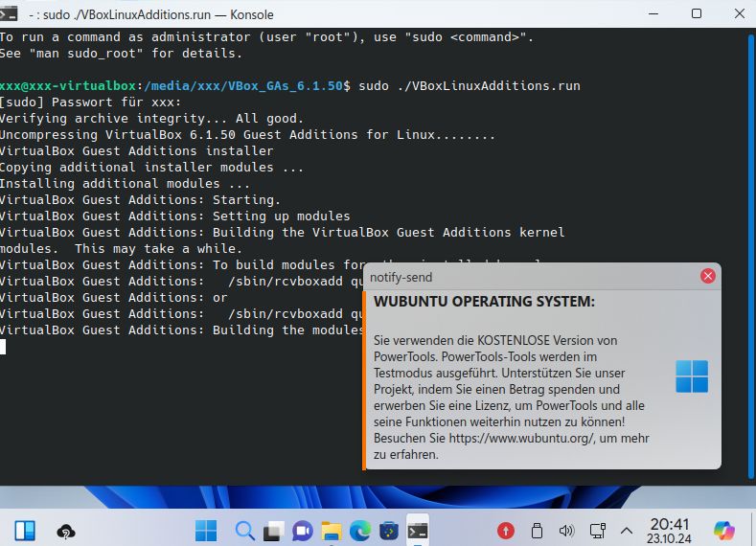Screen dimensions: 756x546
Task: Open the Start menu Windows logo
Action: [x=206, y=531]
